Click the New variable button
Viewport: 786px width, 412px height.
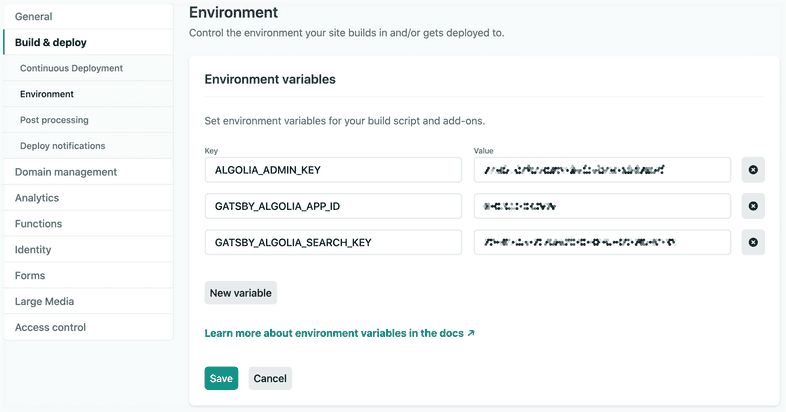240,293
